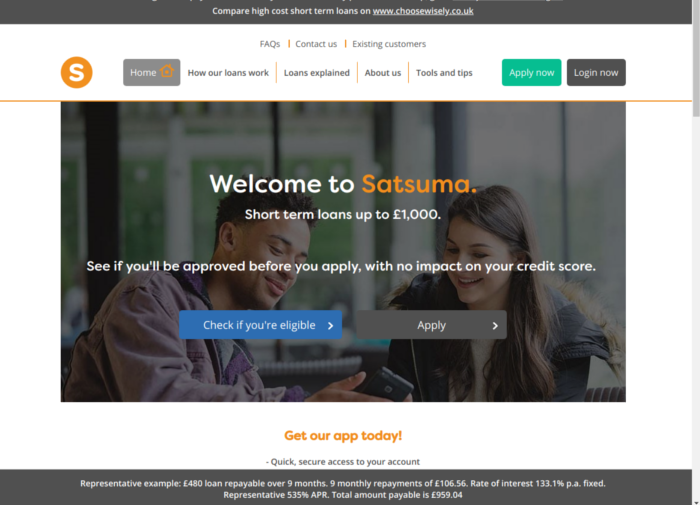The image size is (700, 505).
Task: Click the Login now button
Action: click(x=596, y=72)
